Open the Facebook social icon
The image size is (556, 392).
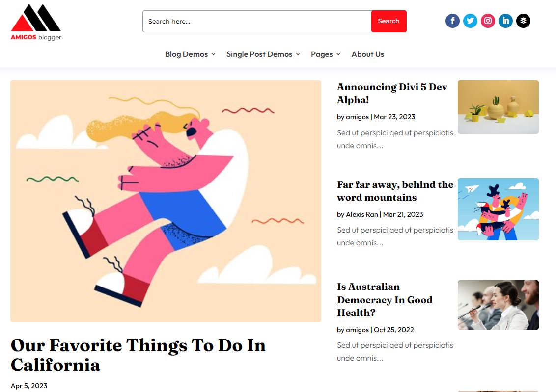click(x=452, y=21)
